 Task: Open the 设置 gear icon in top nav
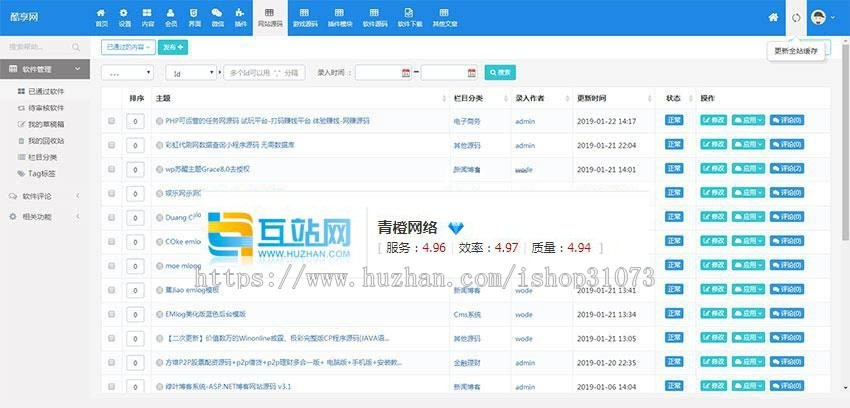click(x=124, y=17)
